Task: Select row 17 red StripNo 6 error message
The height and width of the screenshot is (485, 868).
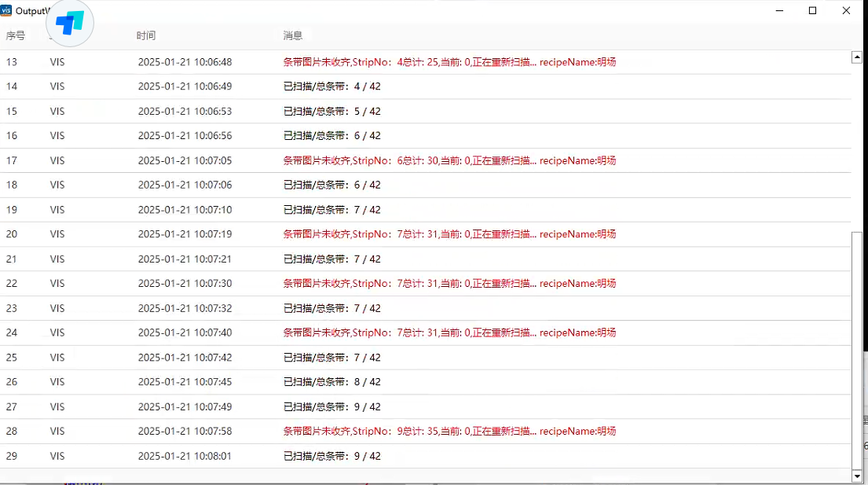Action: tap(449, 160)
